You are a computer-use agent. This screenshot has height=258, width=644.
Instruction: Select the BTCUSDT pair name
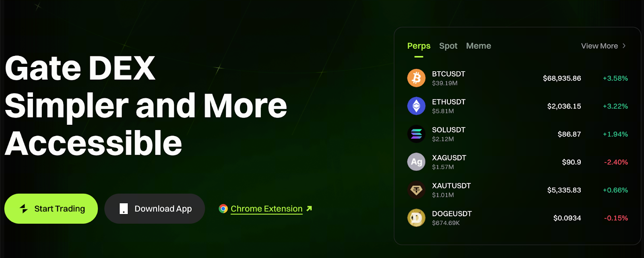click(x=448, y=74)
